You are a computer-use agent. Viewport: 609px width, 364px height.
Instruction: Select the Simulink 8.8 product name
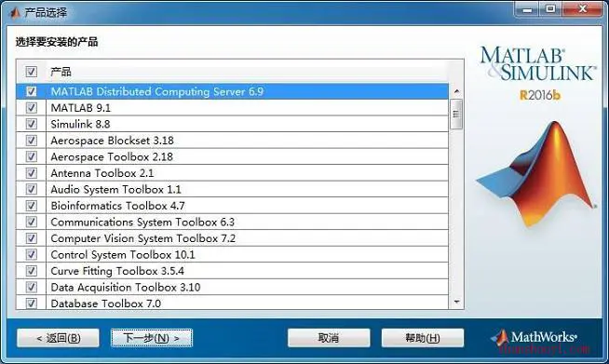pyautogui.click(x=80, y=124)
